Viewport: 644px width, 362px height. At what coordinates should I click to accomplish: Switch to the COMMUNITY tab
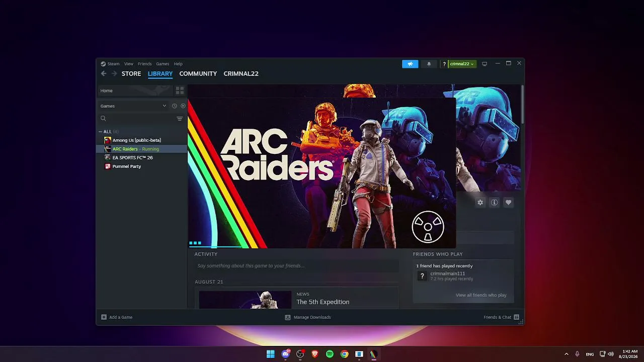coord(198,73)
